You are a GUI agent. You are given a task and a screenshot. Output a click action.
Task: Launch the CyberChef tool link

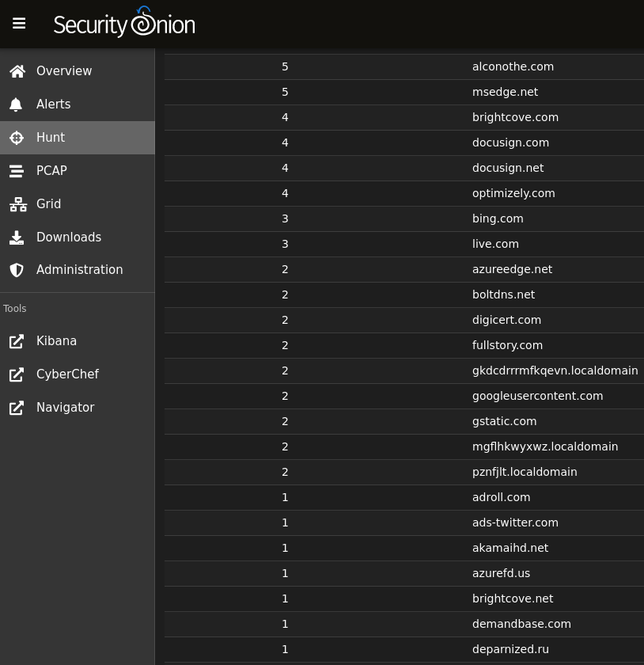click(x=78, y=374)
